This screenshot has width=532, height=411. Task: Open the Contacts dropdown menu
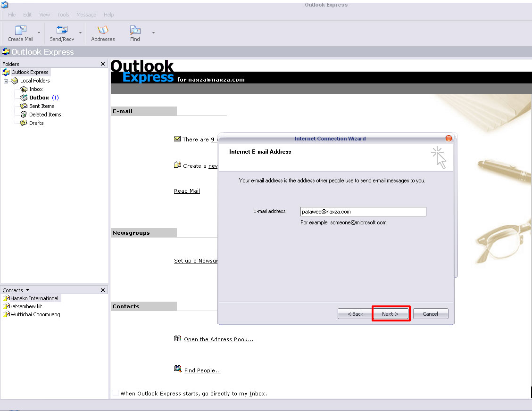pyautogui.click(x=27, y=290)
